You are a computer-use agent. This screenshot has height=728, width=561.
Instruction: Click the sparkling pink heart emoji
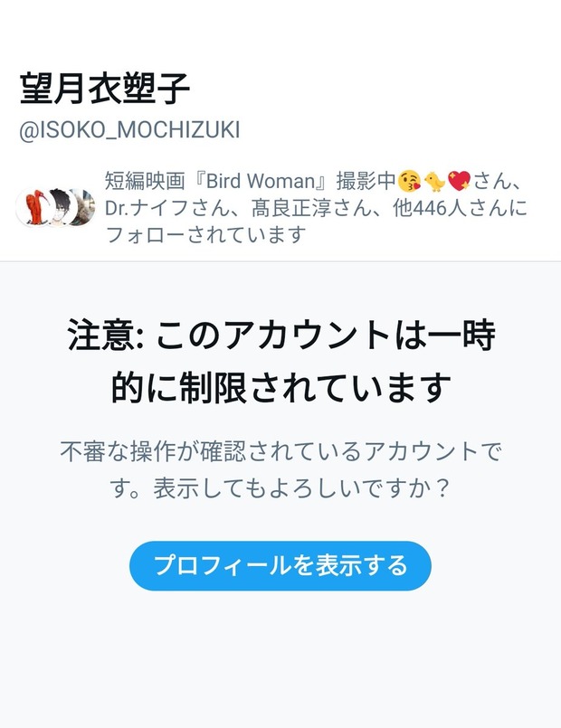coord(460,181)
